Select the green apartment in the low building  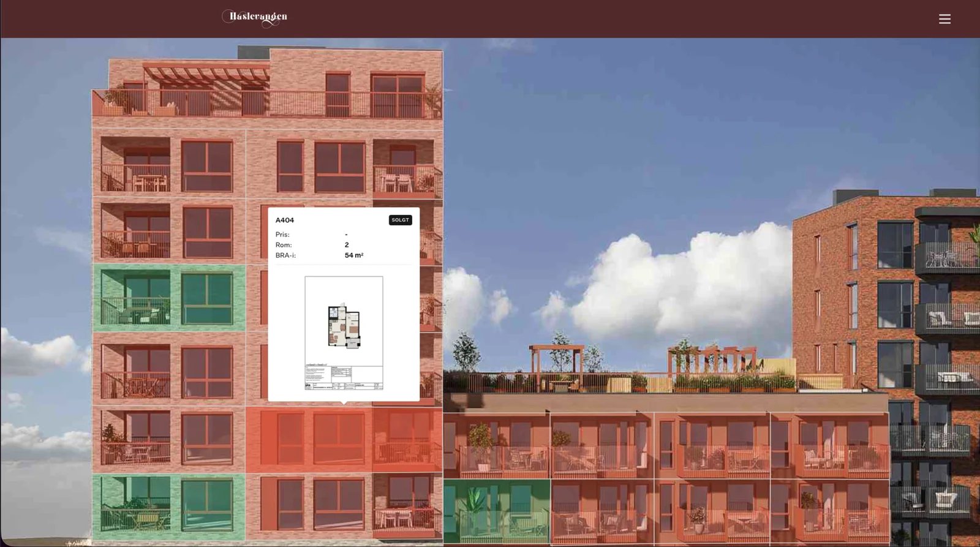pyautogui.click(x=497, y=511)
